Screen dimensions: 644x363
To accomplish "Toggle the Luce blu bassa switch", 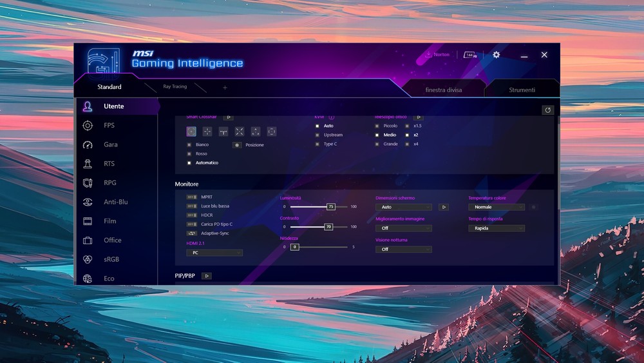I will (192, 206).
